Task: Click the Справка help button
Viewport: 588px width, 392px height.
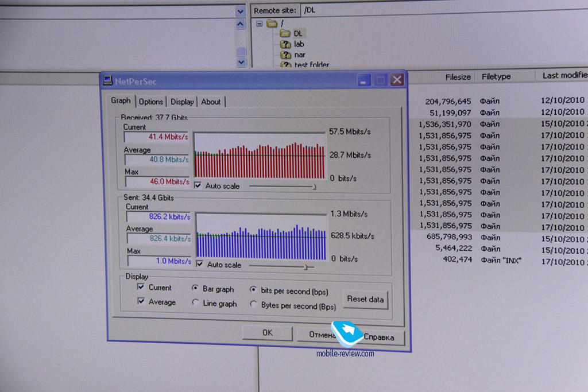Action: (379, 337)
